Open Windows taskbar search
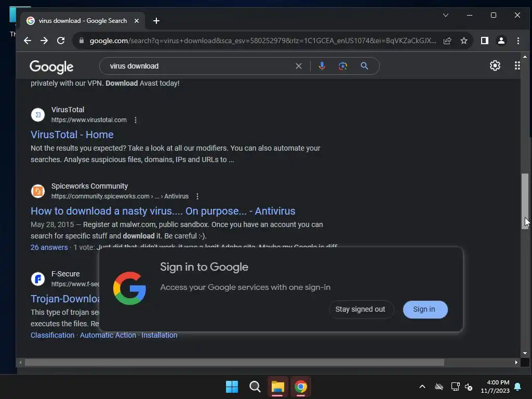This screenshot has height=399, width=532. (x=255, y=387)
